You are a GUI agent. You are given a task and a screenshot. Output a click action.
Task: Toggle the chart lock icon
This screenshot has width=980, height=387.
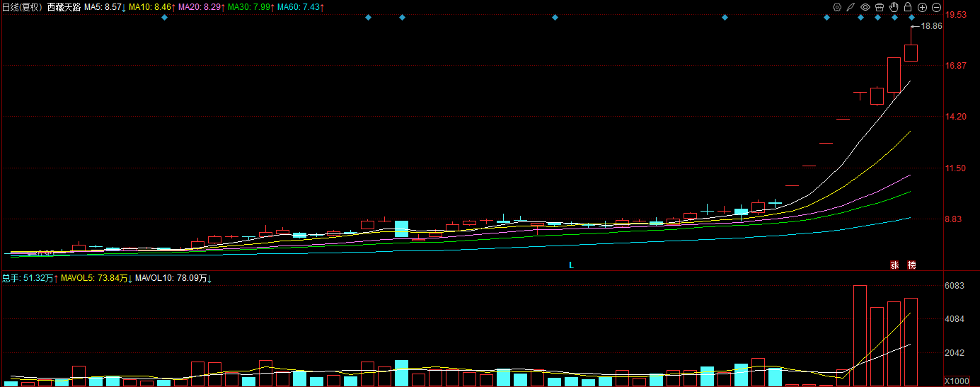tap(908, 7)
